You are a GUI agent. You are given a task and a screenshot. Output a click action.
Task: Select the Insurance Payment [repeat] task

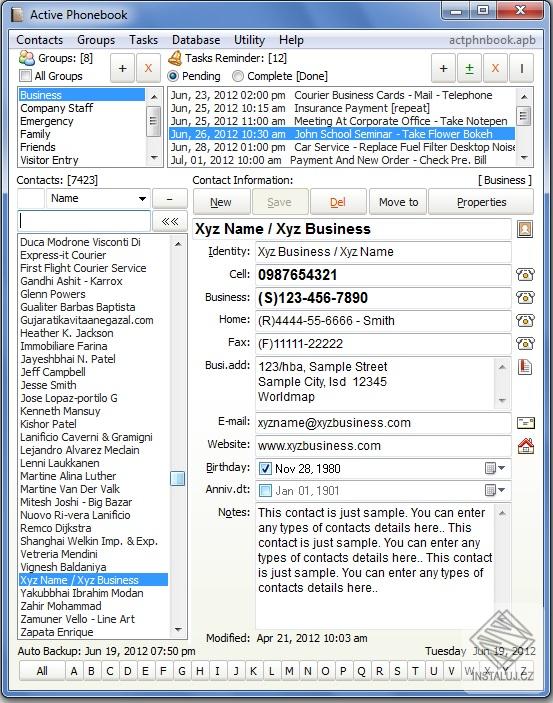(x=342, y=108)
